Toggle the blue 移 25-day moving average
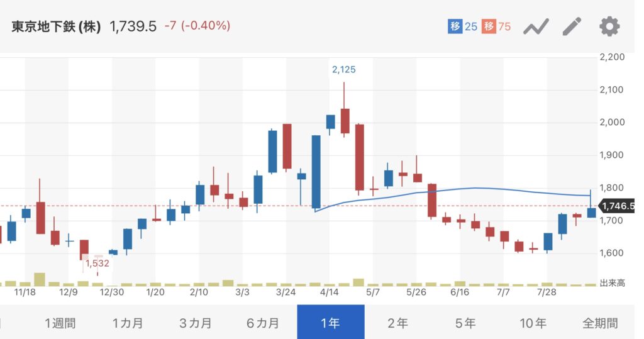This screenshot has height=339, width=644. pyautogui.click(x=462, y=26)
